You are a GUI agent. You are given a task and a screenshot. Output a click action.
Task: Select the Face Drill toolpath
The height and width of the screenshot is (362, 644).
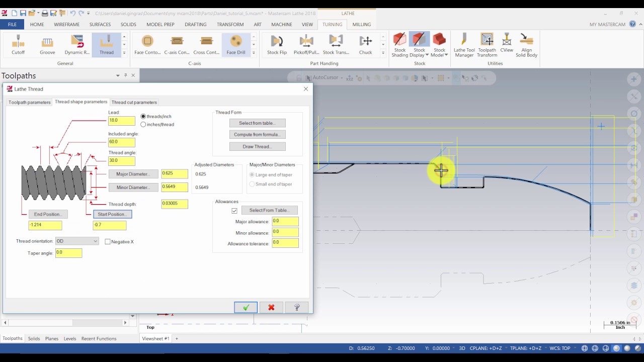tap(236, 45)
